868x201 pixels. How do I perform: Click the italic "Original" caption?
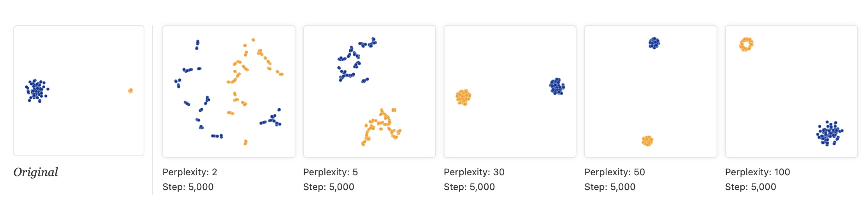click(x=36, y=172)
